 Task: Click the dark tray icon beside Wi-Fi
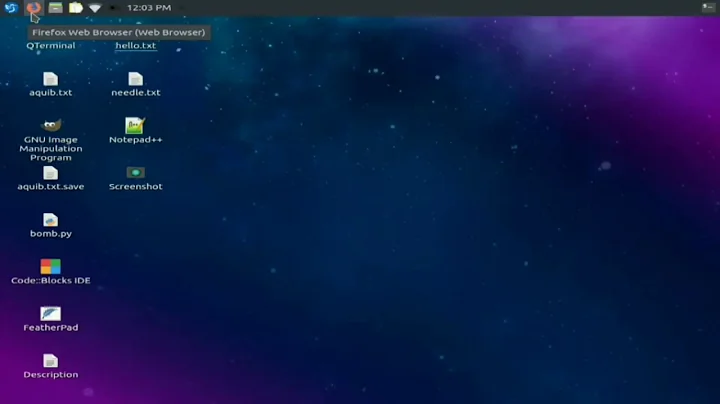pos(114,8)
